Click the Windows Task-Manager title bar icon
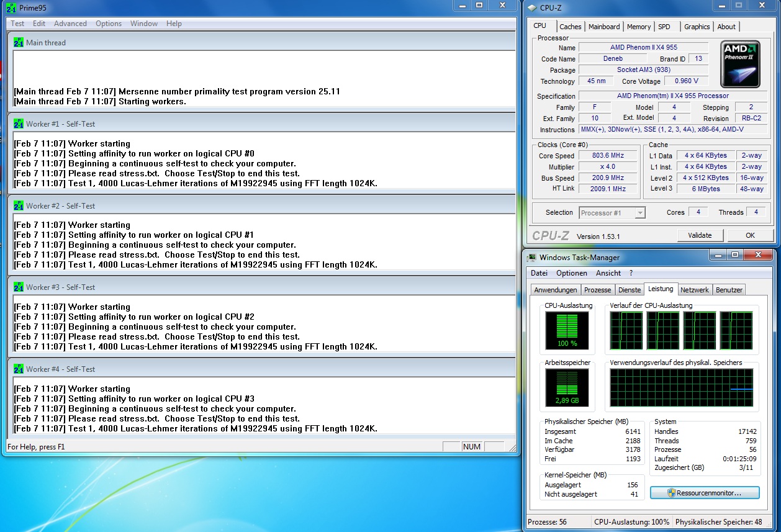 531,258
